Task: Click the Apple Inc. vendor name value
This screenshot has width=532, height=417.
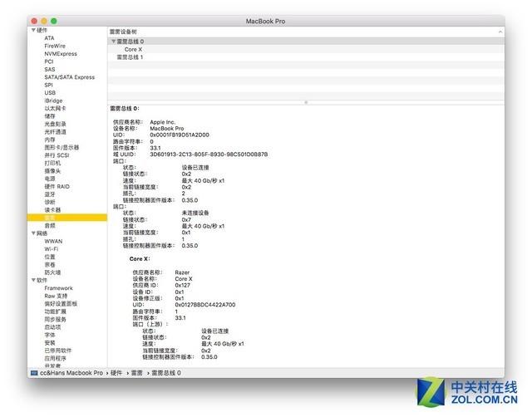Action: tap(163, 122)
